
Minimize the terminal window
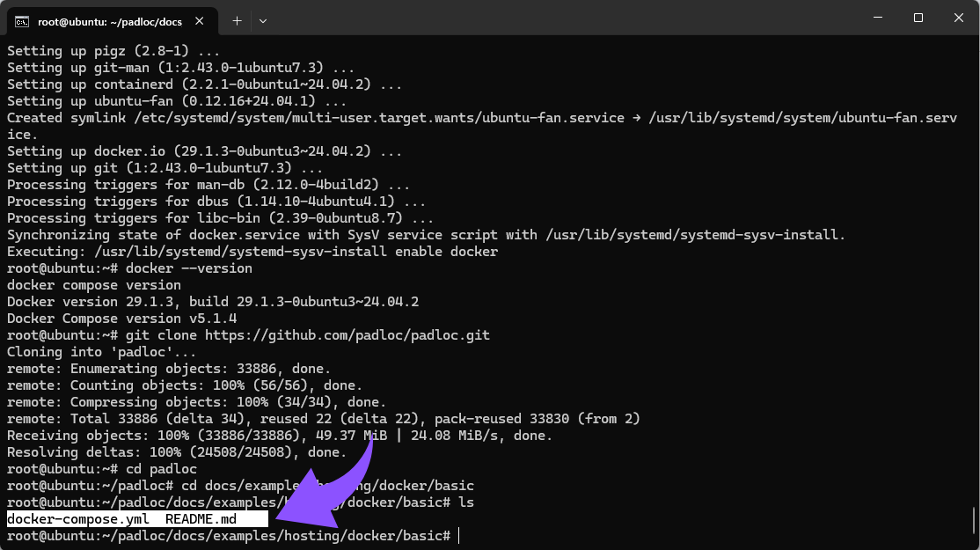pyautogui.click(x=877, y=18)
